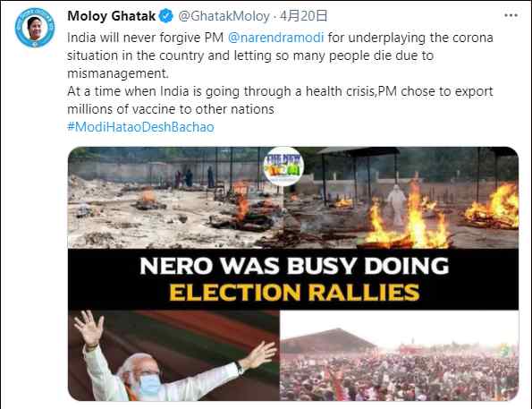Click the yellow 'ELECTION RALLIES' text
Image resolution: width=532 pixels, height=409 pixels.
(294, 293)
